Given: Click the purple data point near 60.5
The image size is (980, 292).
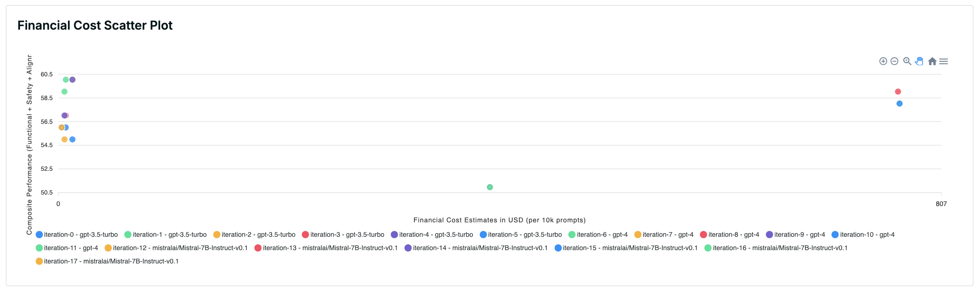Looking at the screenshot, I should point(72,80).
